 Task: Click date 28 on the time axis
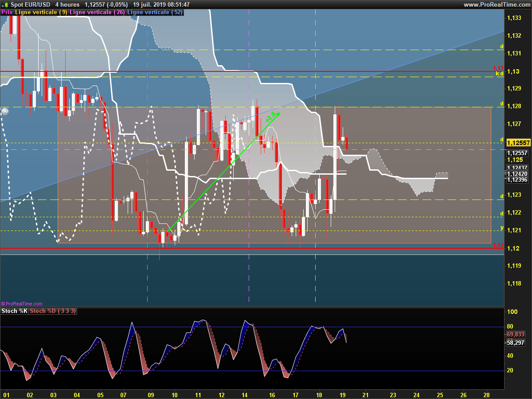pyautogui.click(x=487, y=395)
